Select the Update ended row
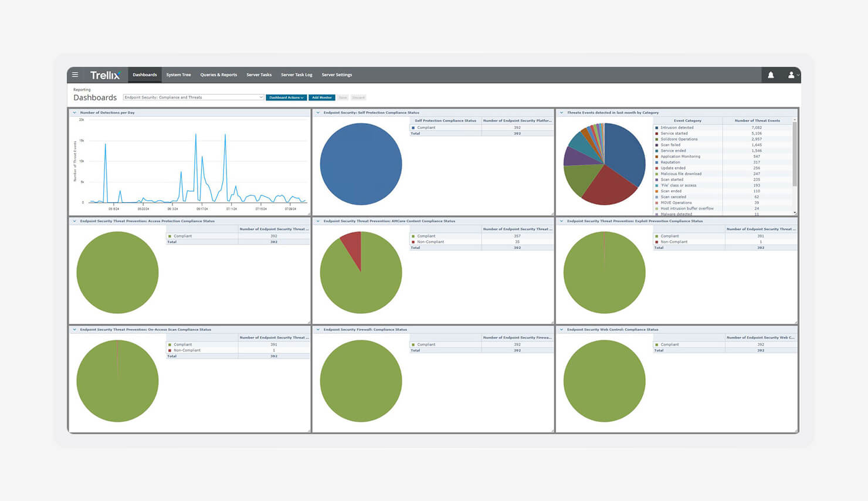Image resolution: width=868 pixels, height=501 pixels. point(723,168)
